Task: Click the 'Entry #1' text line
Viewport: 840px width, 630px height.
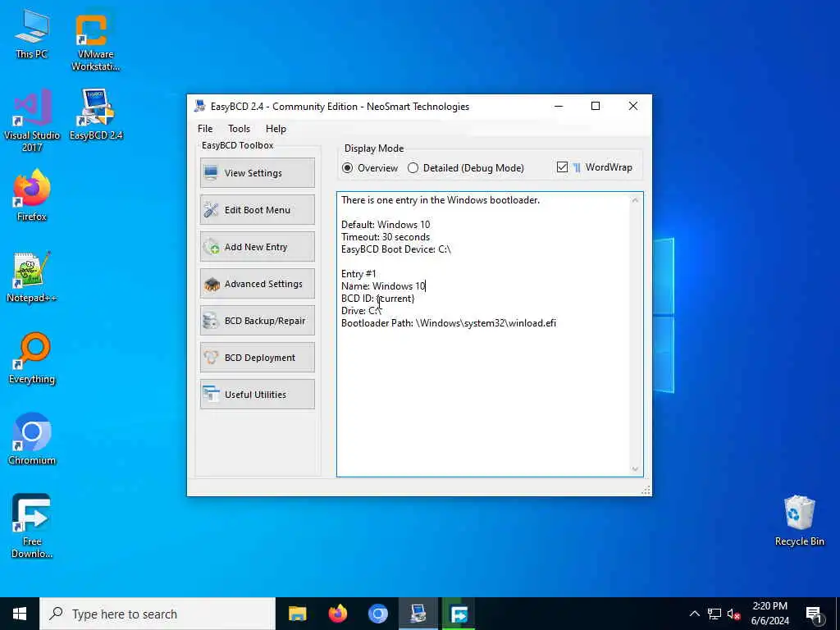Action: click(358, 274)
